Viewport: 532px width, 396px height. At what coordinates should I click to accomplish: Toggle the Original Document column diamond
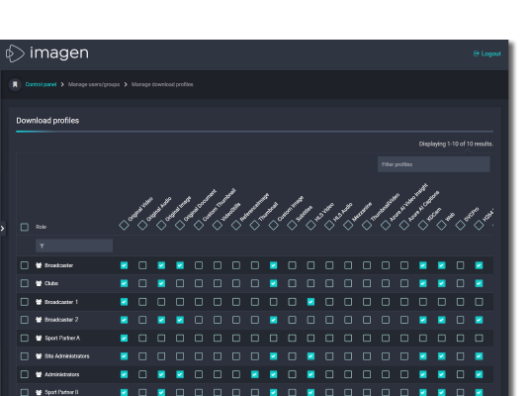click(180, 225)
